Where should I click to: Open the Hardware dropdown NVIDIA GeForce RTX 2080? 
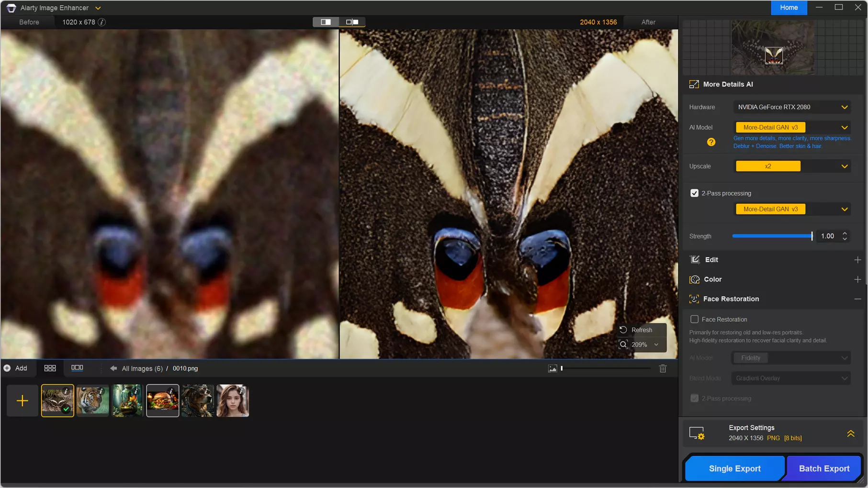[x=792, y=107]
